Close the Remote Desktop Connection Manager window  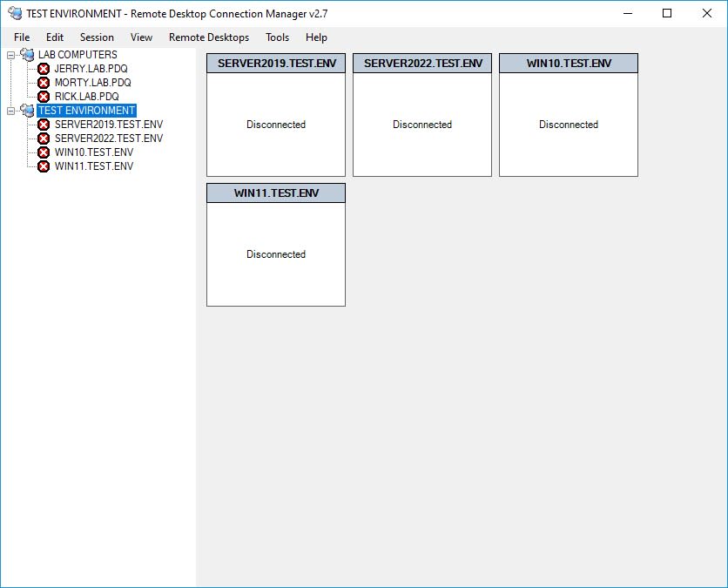pos(706,13)
